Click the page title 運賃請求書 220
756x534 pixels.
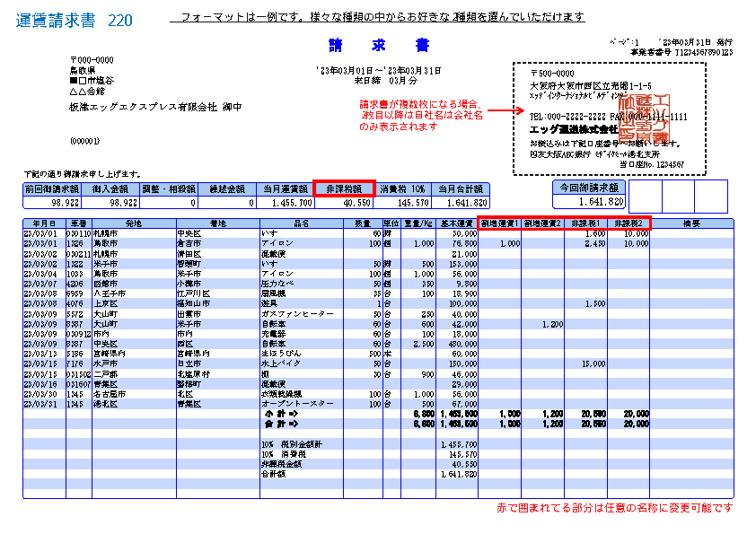click(74, 21)
